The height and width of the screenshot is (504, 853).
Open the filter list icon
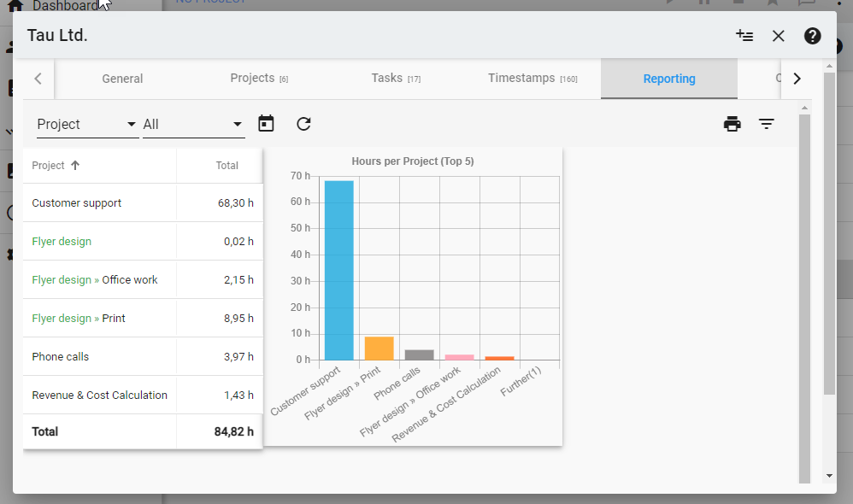coord(767,124)
